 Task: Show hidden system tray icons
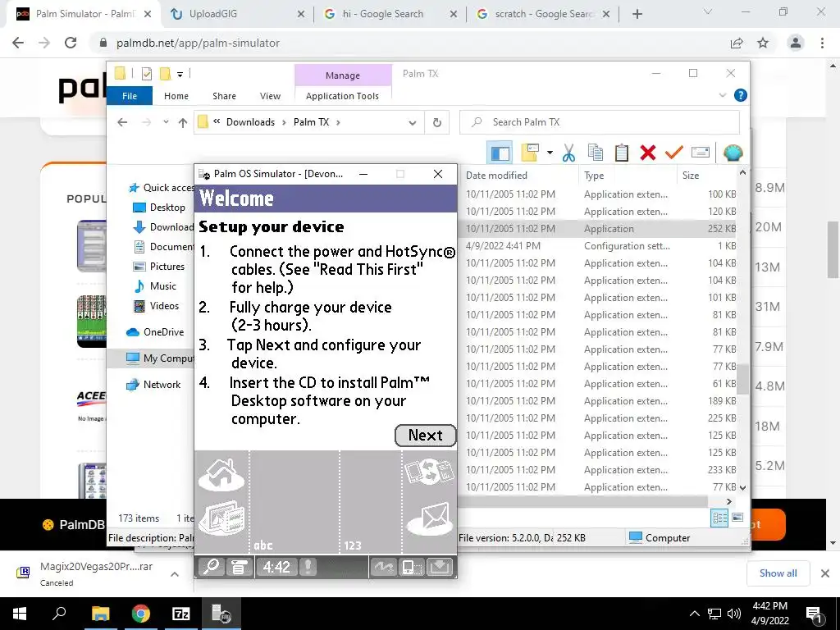point(694,614)
